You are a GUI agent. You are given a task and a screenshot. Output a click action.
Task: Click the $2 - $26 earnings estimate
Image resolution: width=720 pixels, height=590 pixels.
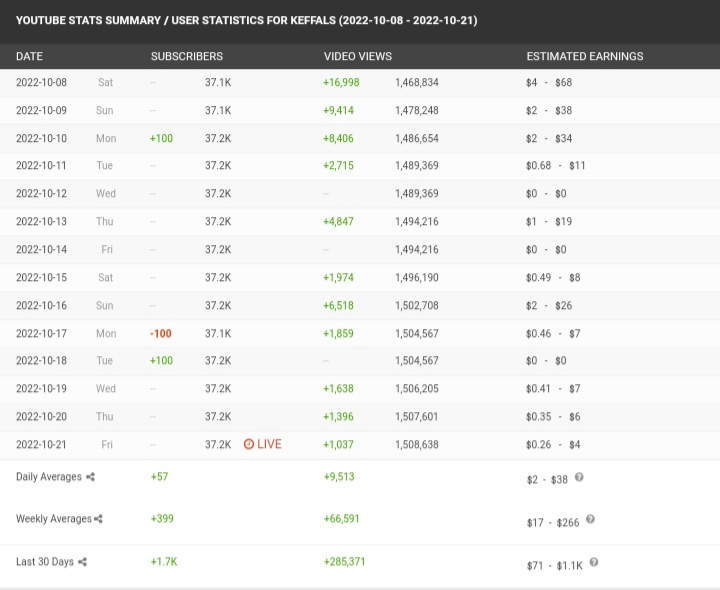point(549,306)
